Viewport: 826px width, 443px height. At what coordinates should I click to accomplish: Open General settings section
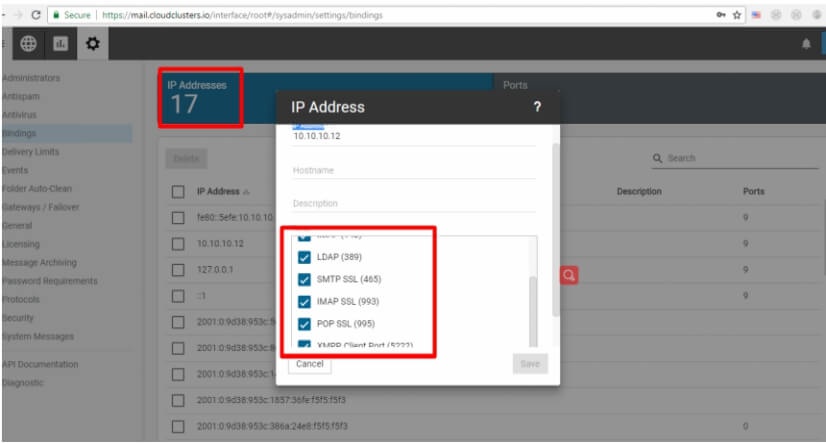[17, 225]
